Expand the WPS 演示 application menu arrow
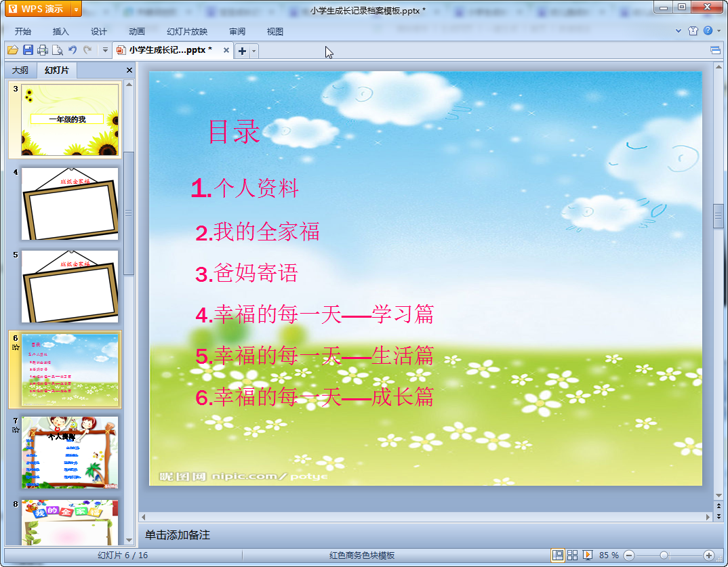 click(x=76, y=9)
